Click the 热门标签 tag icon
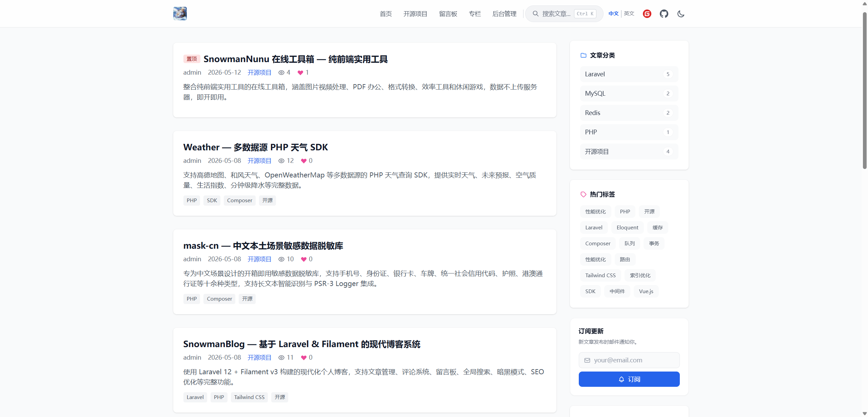The height and width of the screenshot is (417, 868). click(583, 194)
